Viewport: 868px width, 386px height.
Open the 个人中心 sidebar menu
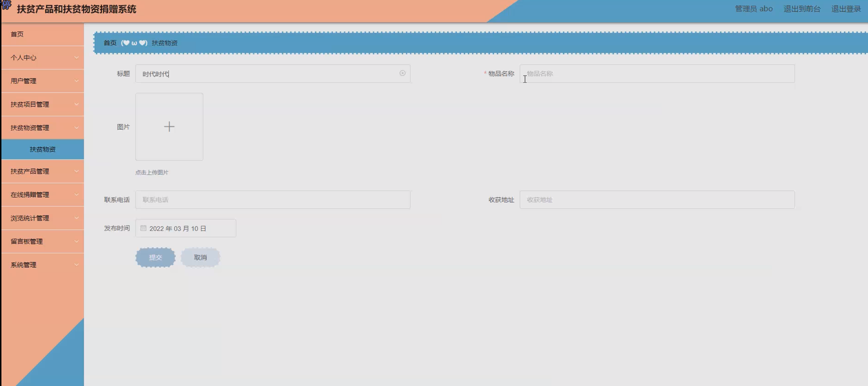tap(43, 58)
